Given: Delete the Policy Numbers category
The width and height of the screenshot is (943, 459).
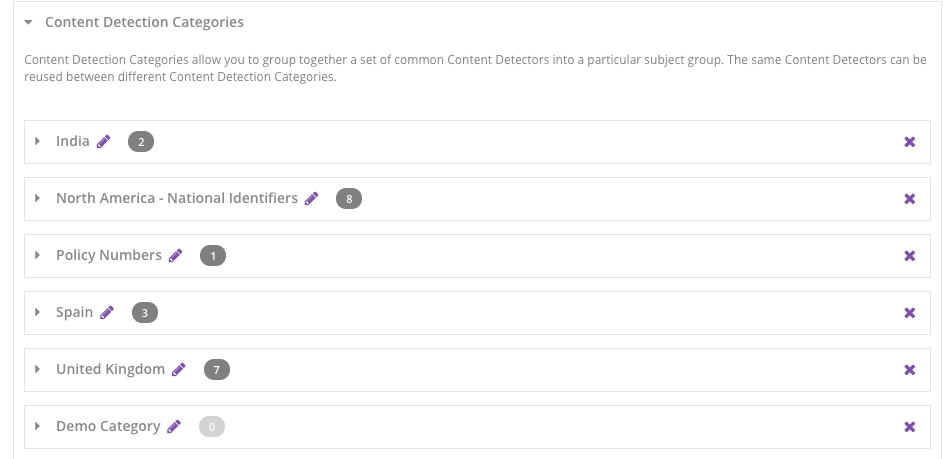Looking at the screenshot, I should click(910, 256).
